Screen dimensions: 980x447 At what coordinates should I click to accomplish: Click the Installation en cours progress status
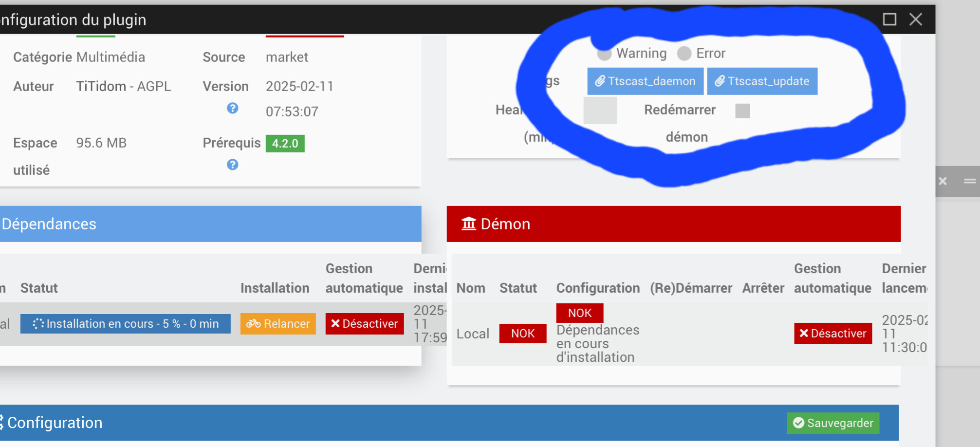[x=126, y=324]
